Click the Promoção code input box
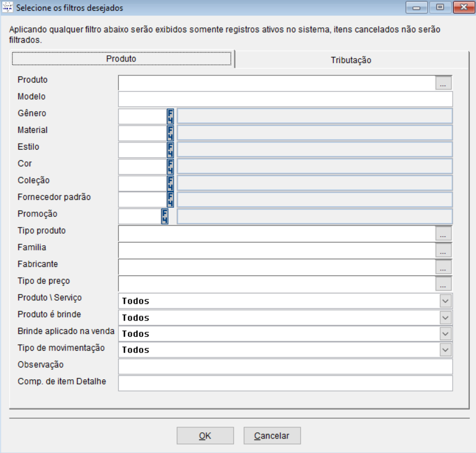This screenshot has height=453, width=476. point(140,216)
